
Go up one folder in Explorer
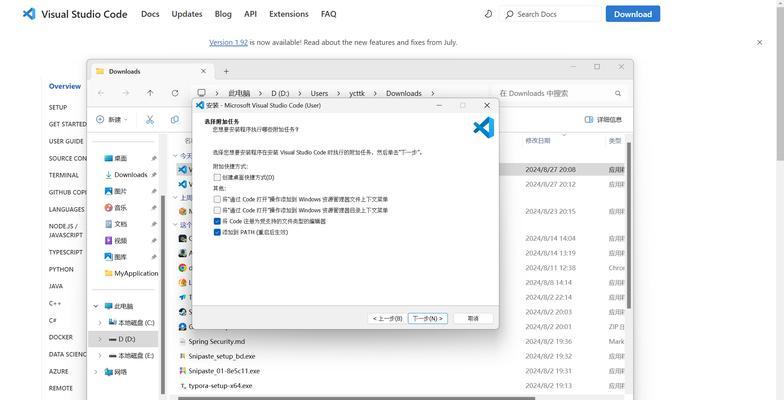(150, 93)
